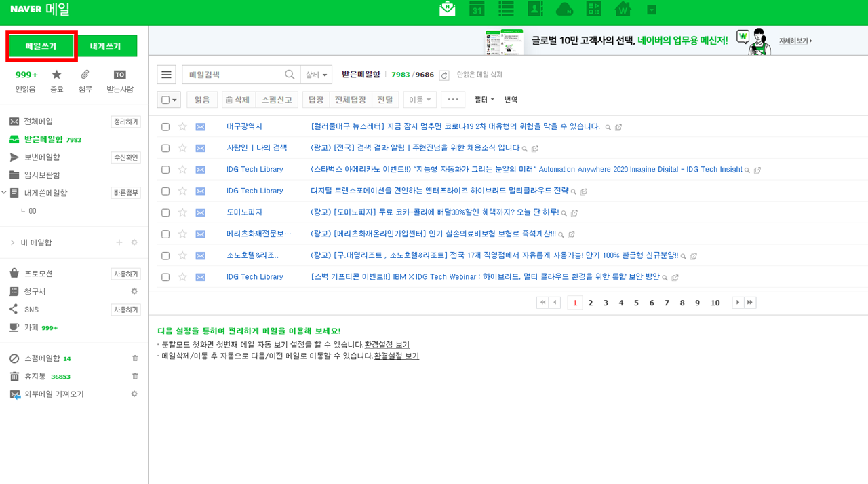This screenshot has height=484, width=868.
Task: Filter by 받는사람 TO icon
Action: point(120,81)
